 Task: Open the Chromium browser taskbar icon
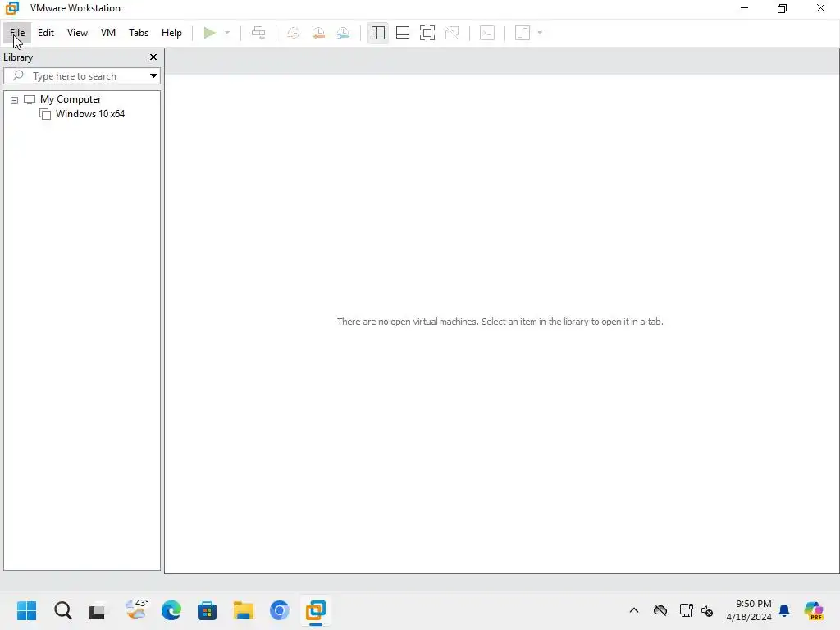pyautogui.click(x=279, y=610)
